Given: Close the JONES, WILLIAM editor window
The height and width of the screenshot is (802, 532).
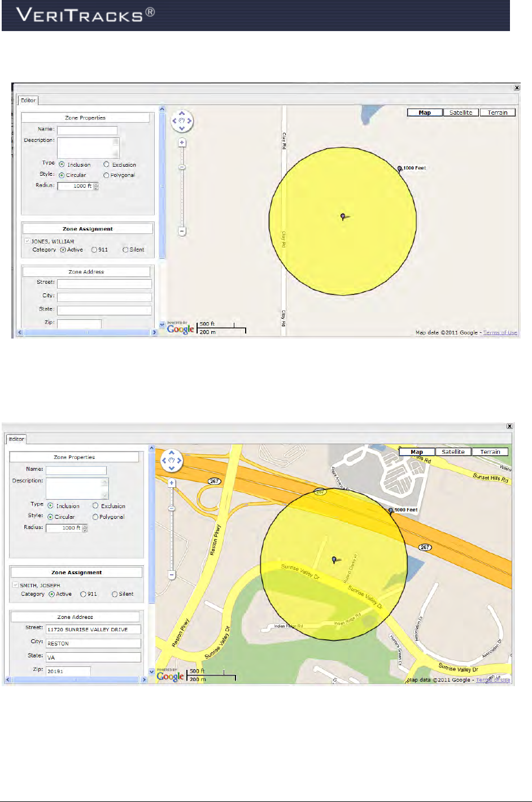Looking at the screenshot, I should [517, 88].
